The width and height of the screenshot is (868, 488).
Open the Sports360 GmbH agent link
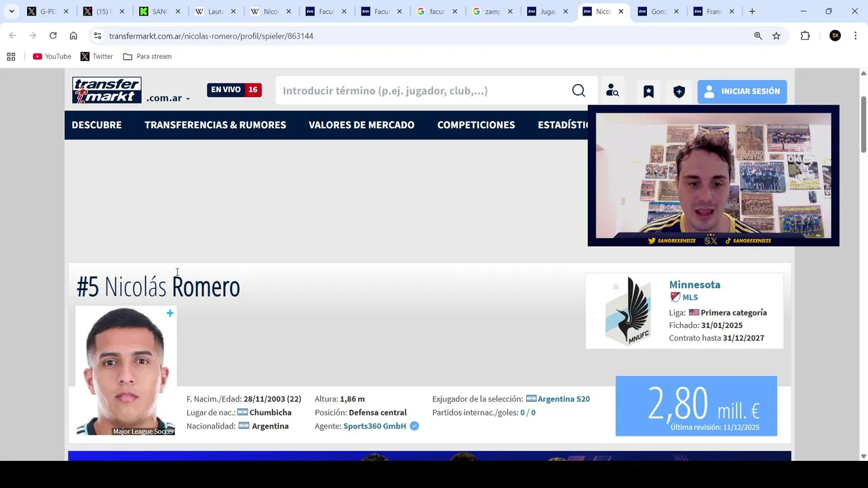[374, 426]
